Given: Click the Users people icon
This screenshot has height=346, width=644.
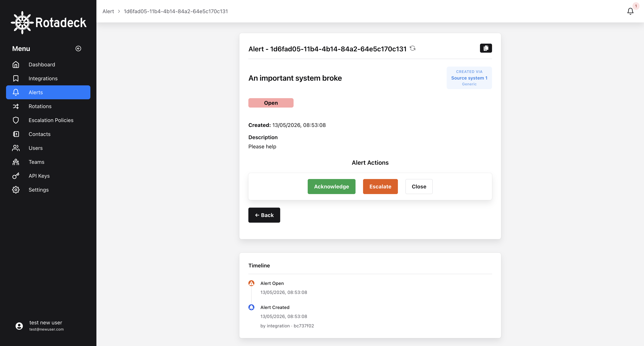Looking at the screenshot, I should (16, 148).
